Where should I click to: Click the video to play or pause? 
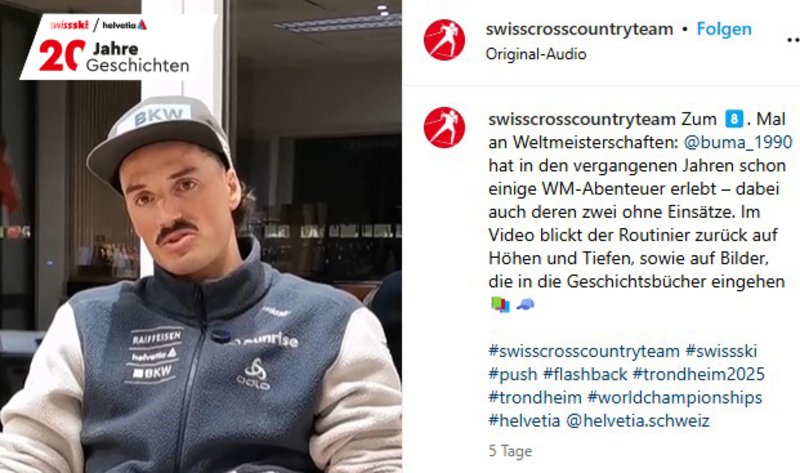pyautogui.click(x=201, y=236)
